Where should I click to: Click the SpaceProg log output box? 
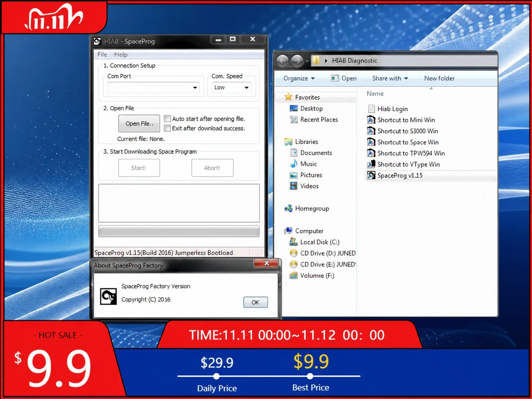[179, 203]
